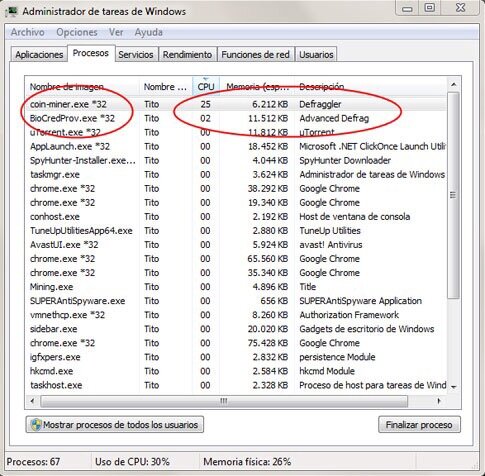This screenshot has height=476, width=485.
Task: Select the AvastUI.exe *32 process
Action: pyautogui.click(x=236, y=245)
